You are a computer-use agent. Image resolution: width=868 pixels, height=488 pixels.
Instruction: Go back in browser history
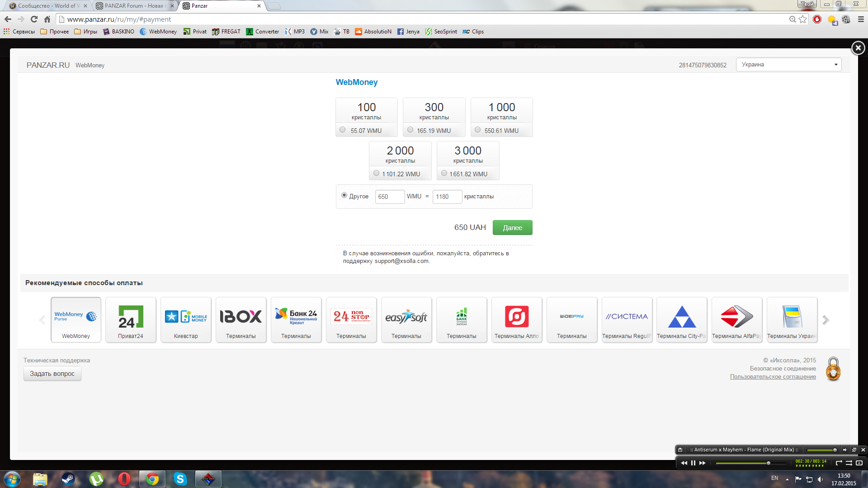[8, 19]
